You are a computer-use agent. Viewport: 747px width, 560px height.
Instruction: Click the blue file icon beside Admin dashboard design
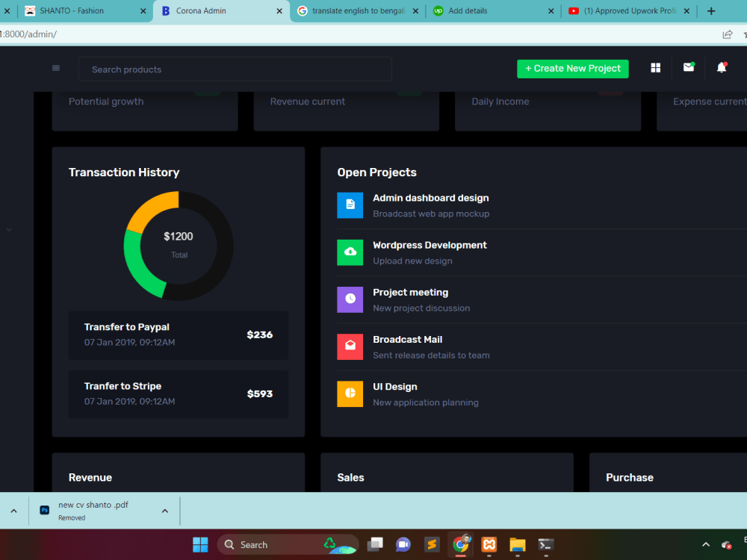(x=350, y=205)
